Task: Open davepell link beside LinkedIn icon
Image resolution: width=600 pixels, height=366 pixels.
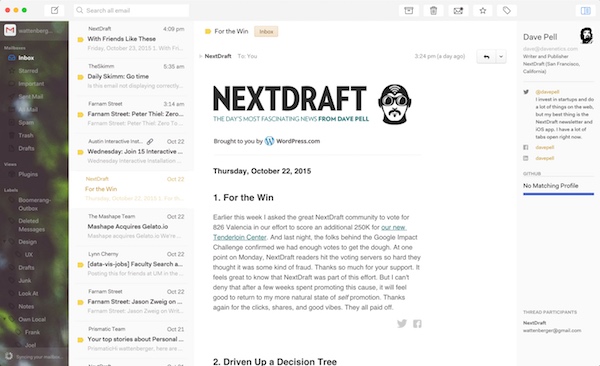Action: point(545,158)
